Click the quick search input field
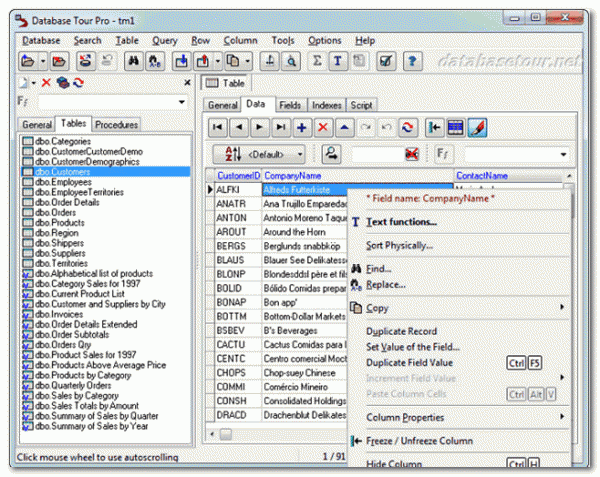Screen dimensions: 600x477 click(x=378, y=155)
